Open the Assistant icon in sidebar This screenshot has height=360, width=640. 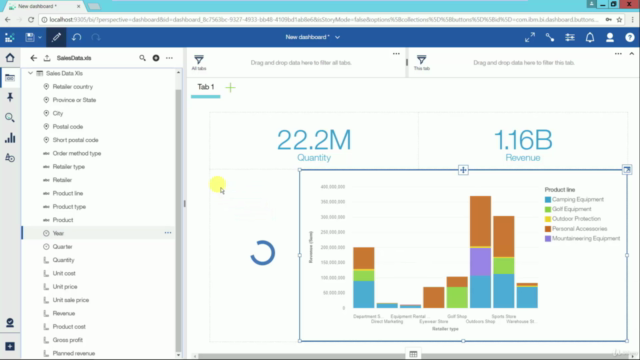click(x=10, y=323)
